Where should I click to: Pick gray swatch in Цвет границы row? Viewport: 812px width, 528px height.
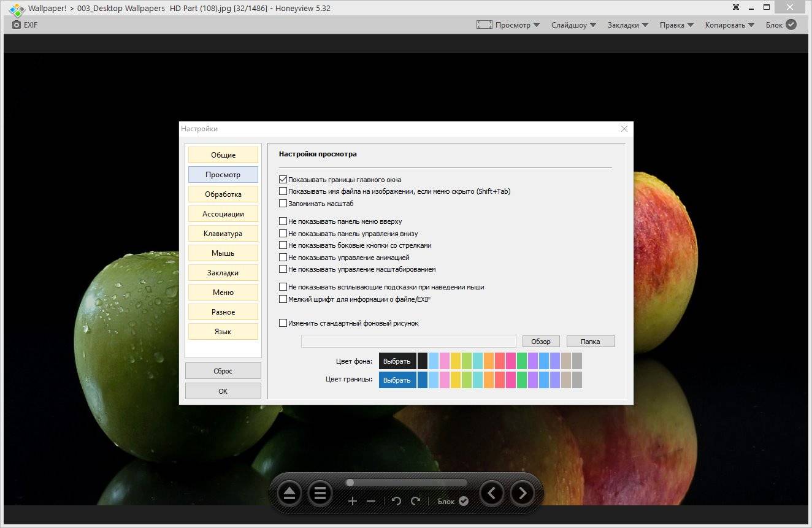pos(577,380)
